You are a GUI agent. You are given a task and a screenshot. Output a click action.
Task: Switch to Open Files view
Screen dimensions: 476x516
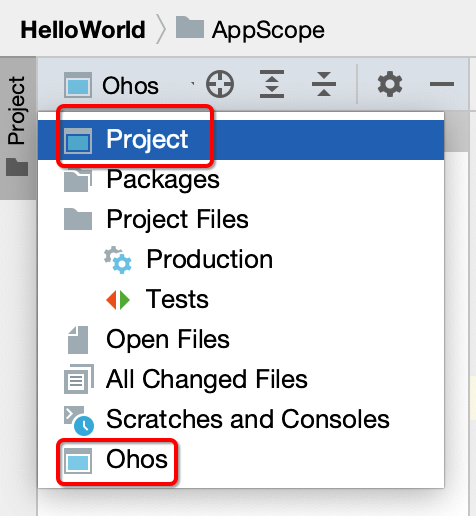click(x=241, y=339)
